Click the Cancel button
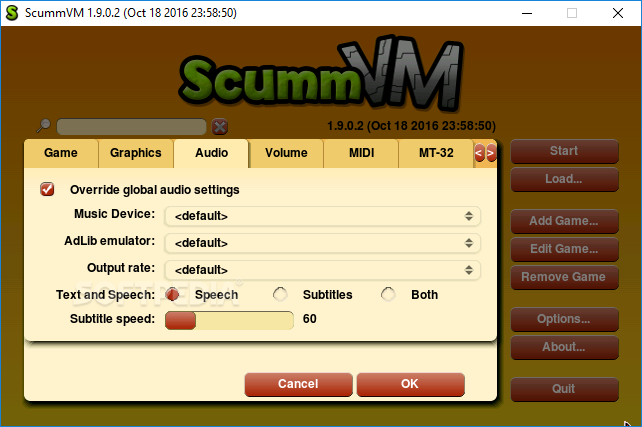The image size is (642, 427). pyautogui.click(x=298, y=384)
